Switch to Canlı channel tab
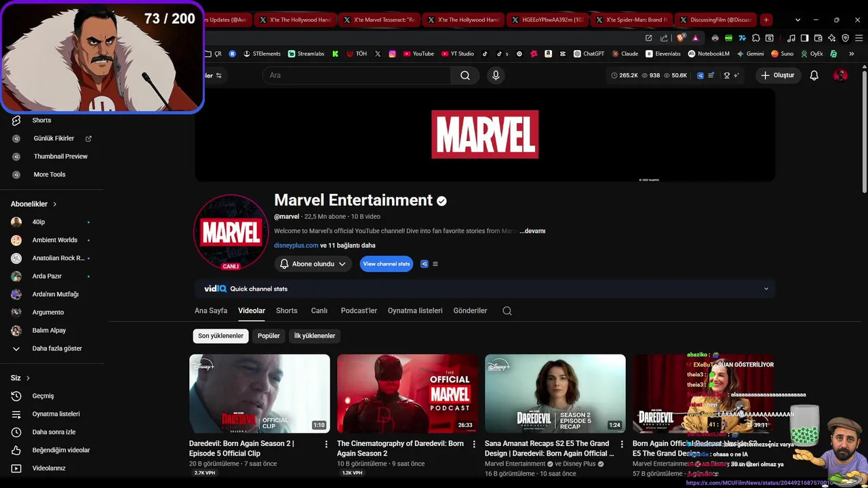Screen dimensions: 868x488 [x=319, y=310]
